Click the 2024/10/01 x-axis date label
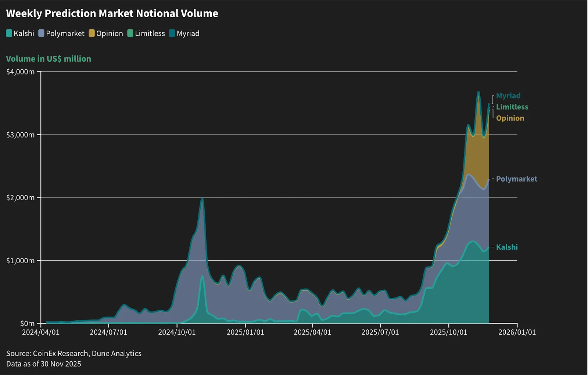Viewport: 588px width, 375px height. coord(177,332)
